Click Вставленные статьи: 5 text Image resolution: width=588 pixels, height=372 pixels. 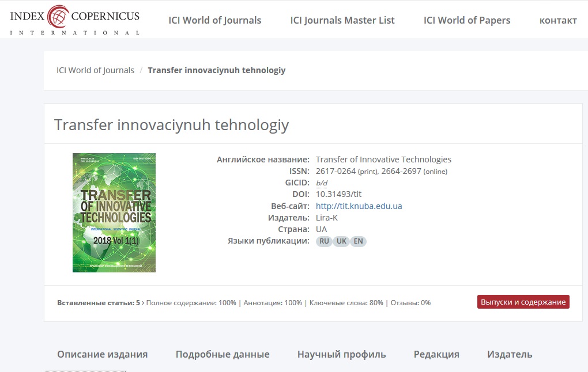pyautogui.click(x=98, y=303)
